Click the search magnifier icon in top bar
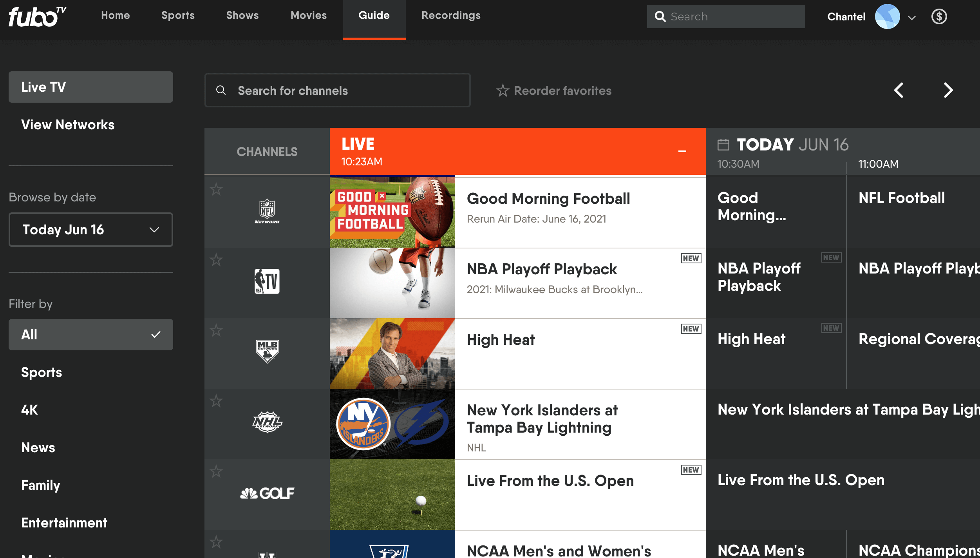 coord(660,16)
